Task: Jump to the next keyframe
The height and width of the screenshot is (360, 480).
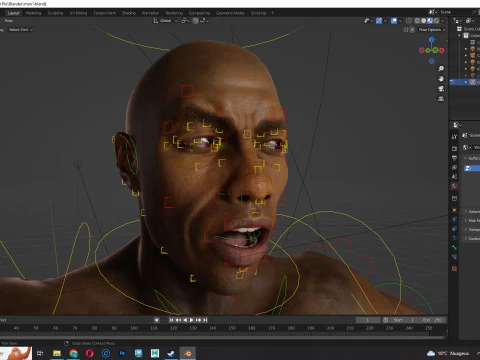Action: pos(198,320)
